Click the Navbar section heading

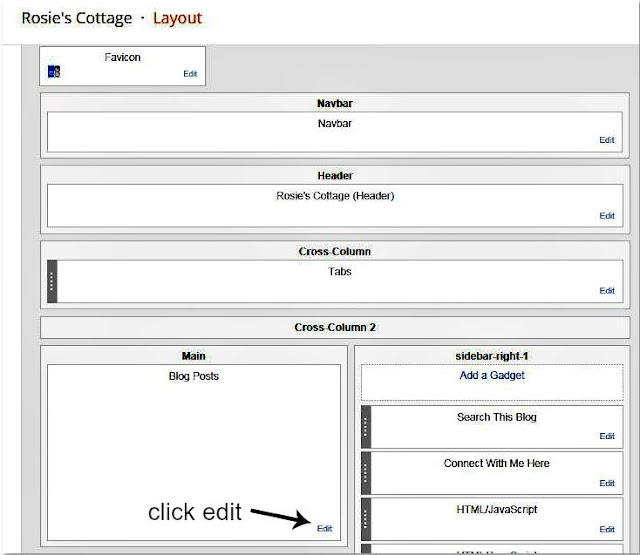tap(335, 103)
